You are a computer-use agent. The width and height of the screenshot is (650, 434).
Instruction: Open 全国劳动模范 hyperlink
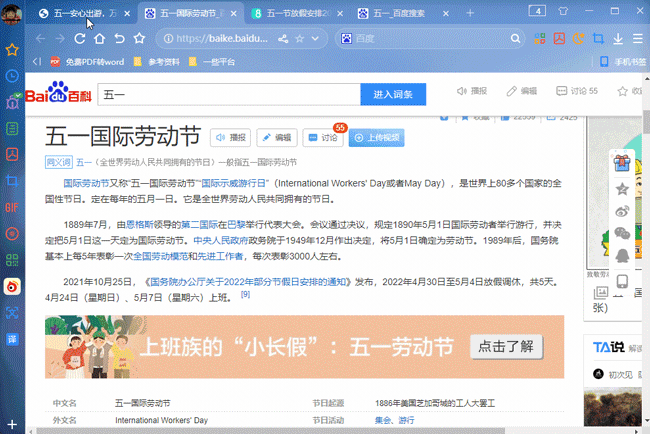coord(160,256)
